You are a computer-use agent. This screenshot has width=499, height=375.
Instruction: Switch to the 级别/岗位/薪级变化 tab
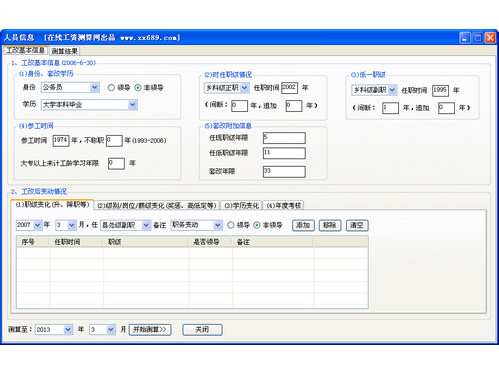157,205
